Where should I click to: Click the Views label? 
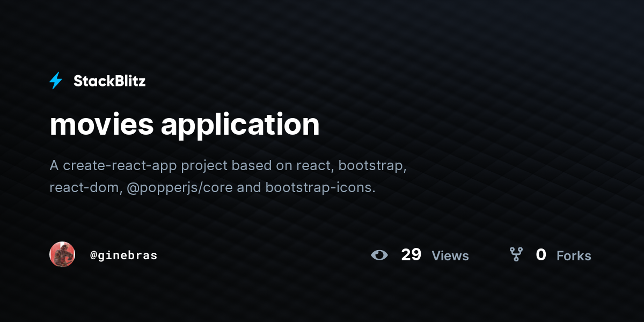click(x=450, y=256)
